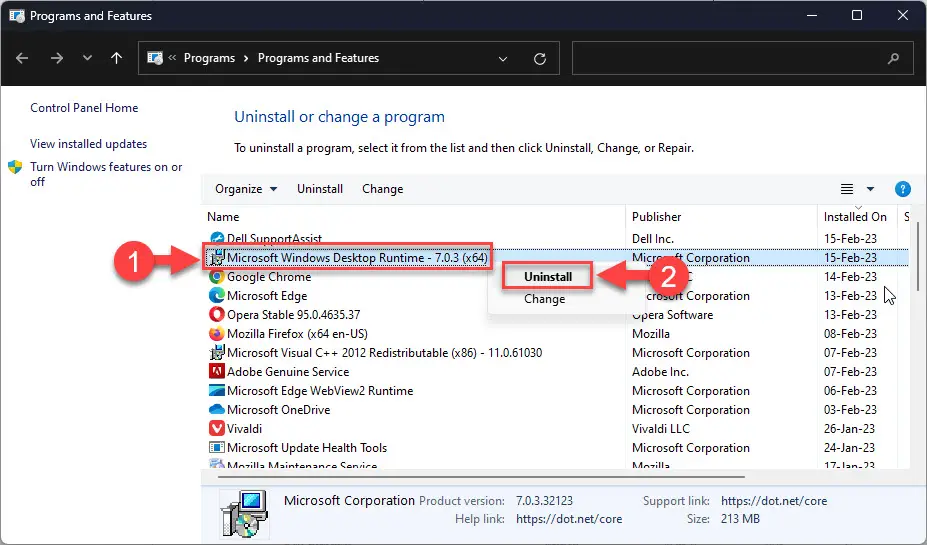This screenshot has height=545, width=927.
Task: Click the horizontal scrollbar below the list
Action: tap(481, 476)
